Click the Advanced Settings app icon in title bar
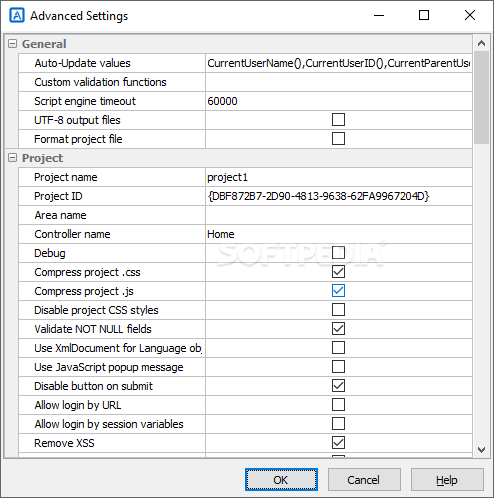The width and height of the screenshot is (494, 498). pos(17,16)
